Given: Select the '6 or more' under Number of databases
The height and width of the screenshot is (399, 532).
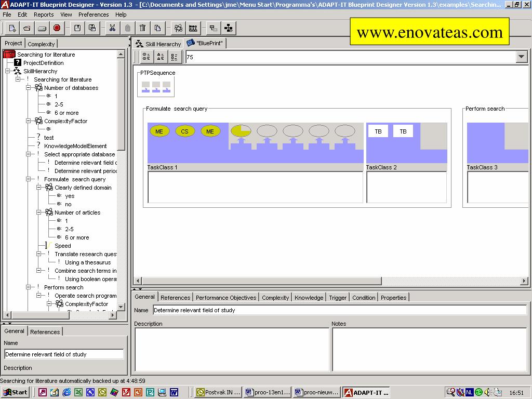Looking at the screenshot, I should pyautogui.click(x=66, y=113).
